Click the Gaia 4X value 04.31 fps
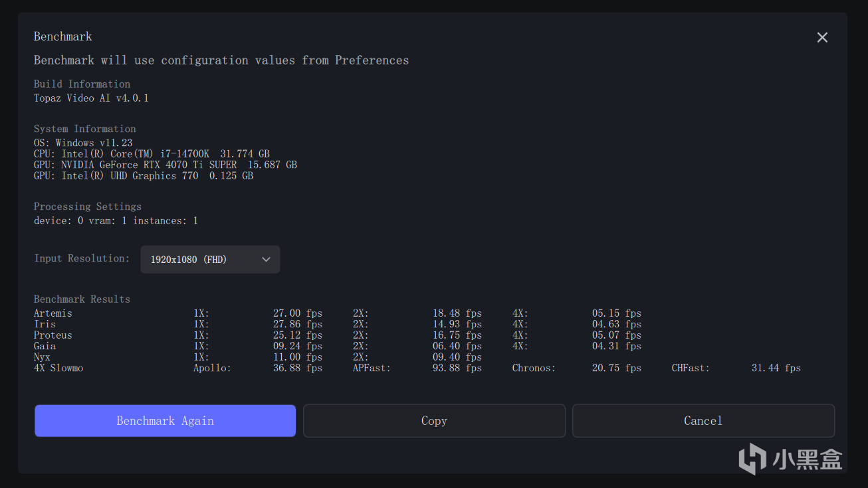Viewport: 868px width, 488px height. pyautogui.click(x=617, y=346)
